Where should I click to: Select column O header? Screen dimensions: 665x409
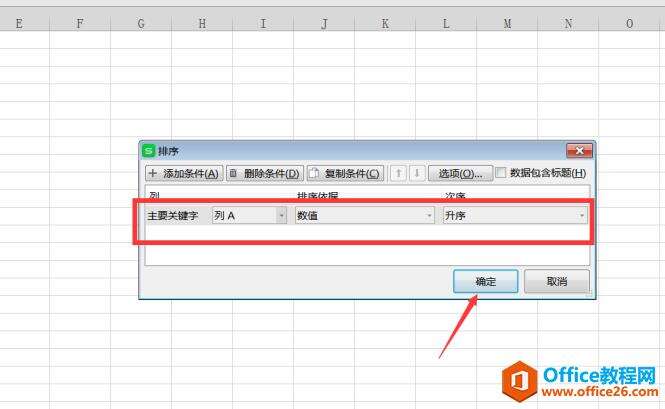[631, 24]
